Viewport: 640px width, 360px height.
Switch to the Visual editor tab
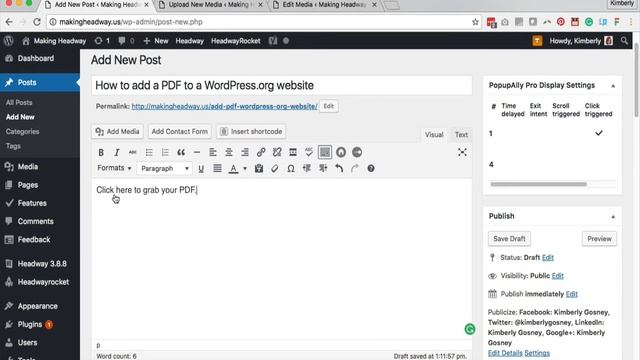[434, 135]
